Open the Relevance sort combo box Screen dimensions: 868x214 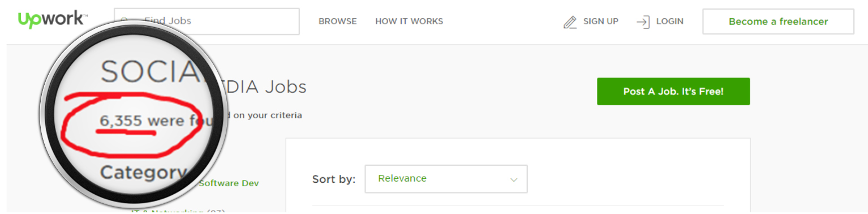click(446, 179)
